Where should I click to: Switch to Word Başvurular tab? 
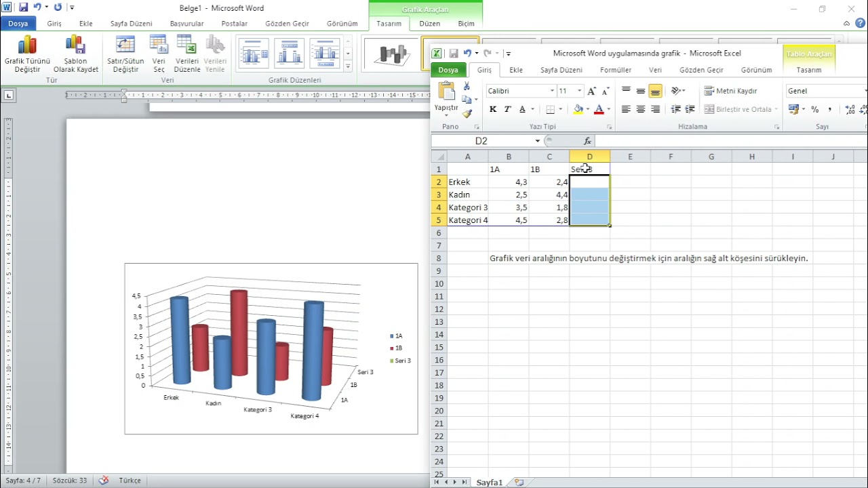[186, 23]
